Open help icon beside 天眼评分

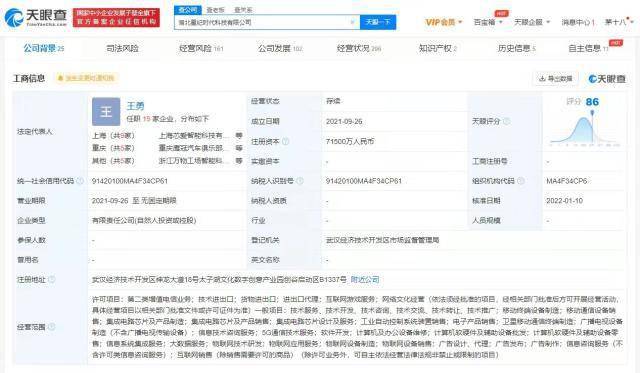(507, 121)
